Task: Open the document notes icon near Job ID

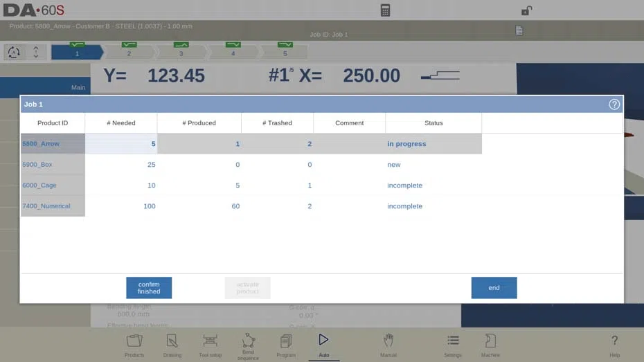Action: point(519,30)
